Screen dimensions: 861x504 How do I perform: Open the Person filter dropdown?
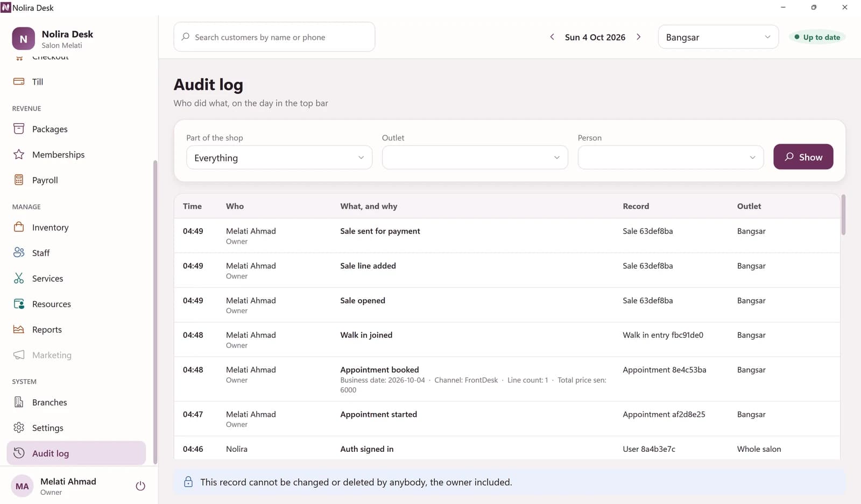pyautogui.click(x=671, y=158)
